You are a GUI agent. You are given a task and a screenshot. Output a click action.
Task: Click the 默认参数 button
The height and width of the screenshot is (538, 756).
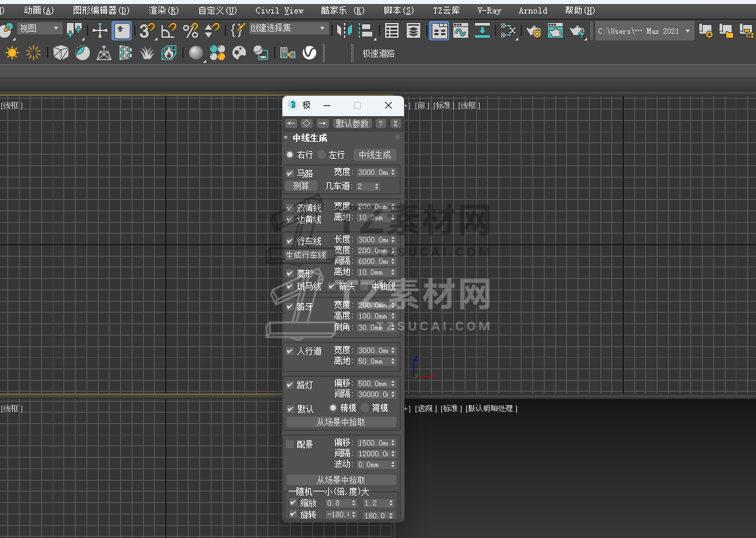(353, 124)
